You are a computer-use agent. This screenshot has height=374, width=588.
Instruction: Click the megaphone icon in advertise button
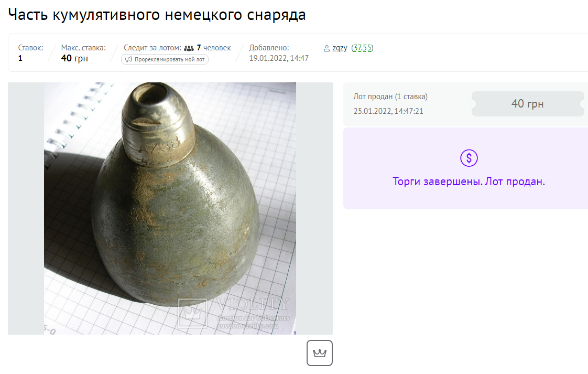(128, 59)
